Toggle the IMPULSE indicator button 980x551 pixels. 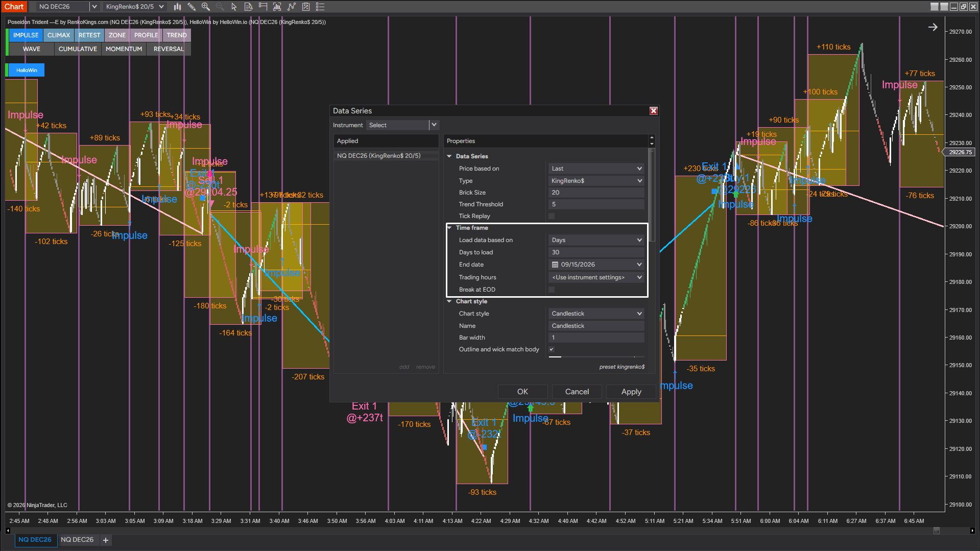[26, 35]
